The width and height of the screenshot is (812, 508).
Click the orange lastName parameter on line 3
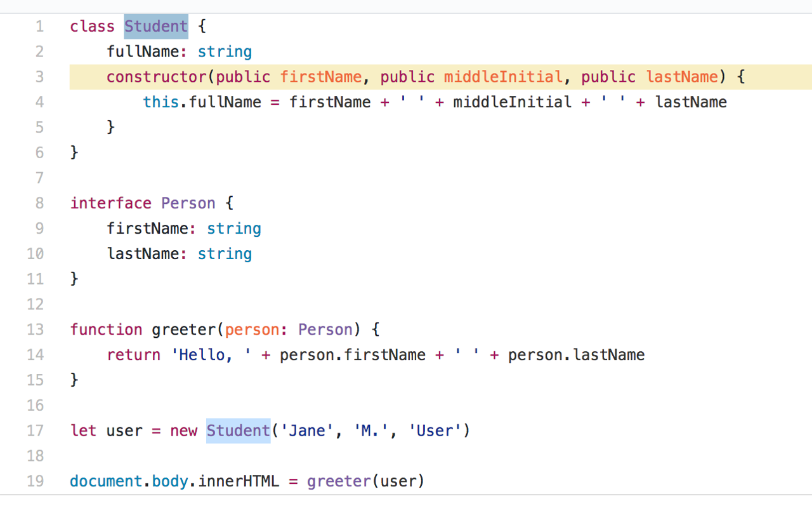tap(682, 77)
